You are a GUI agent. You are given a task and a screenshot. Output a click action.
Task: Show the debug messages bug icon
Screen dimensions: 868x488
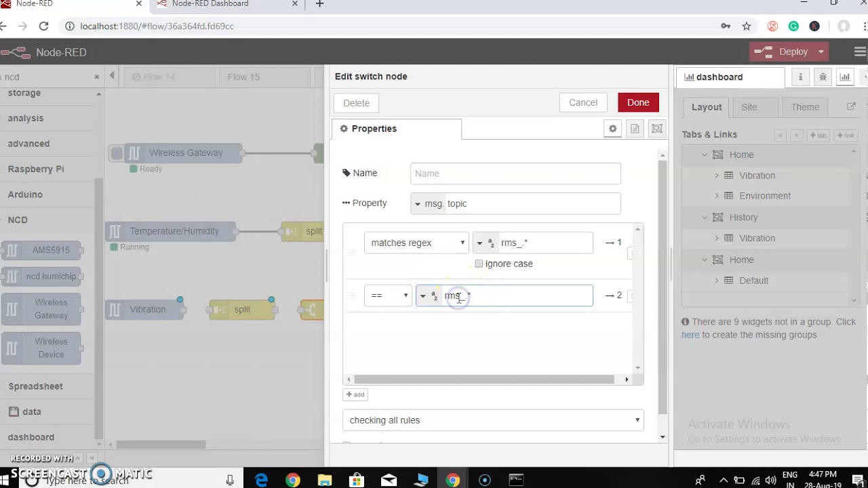[x=823, y=77]
